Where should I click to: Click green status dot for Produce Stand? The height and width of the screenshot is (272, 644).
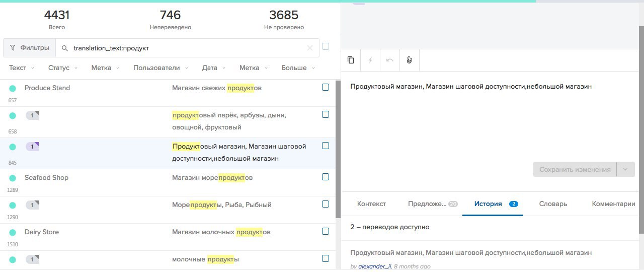[13, 88]
